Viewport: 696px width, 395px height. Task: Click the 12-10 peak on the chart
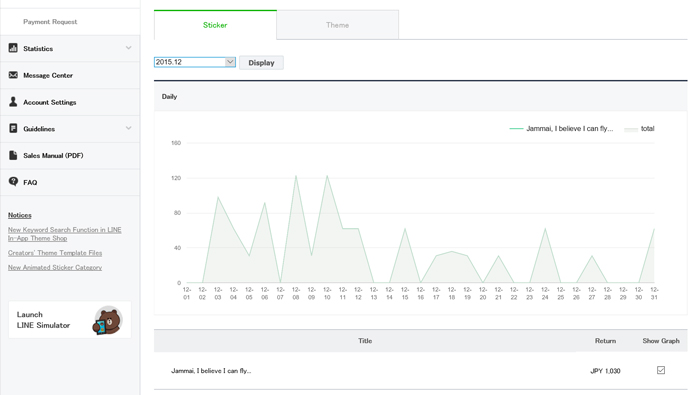[327, 176]
